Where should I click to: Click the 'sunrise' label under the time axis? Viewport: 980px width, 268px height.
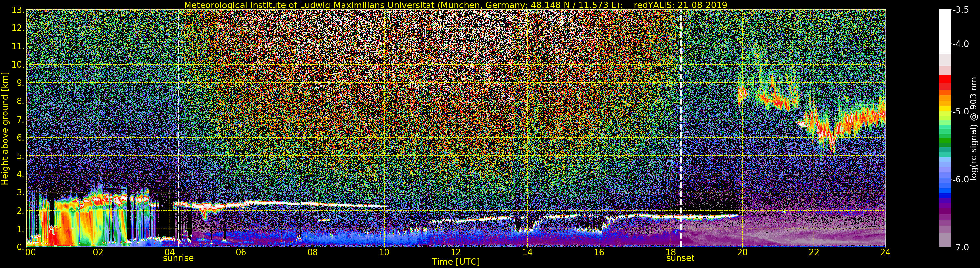178,258
